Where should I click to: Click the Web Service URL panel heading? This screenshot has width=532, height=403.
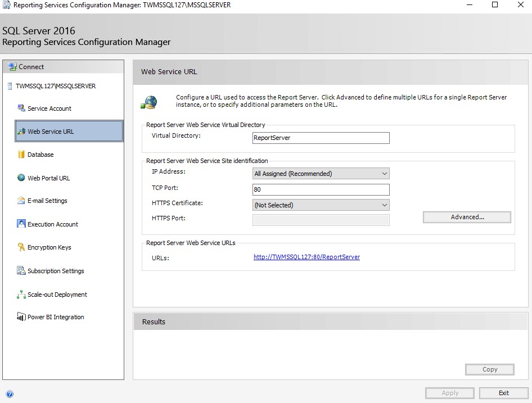169,71
